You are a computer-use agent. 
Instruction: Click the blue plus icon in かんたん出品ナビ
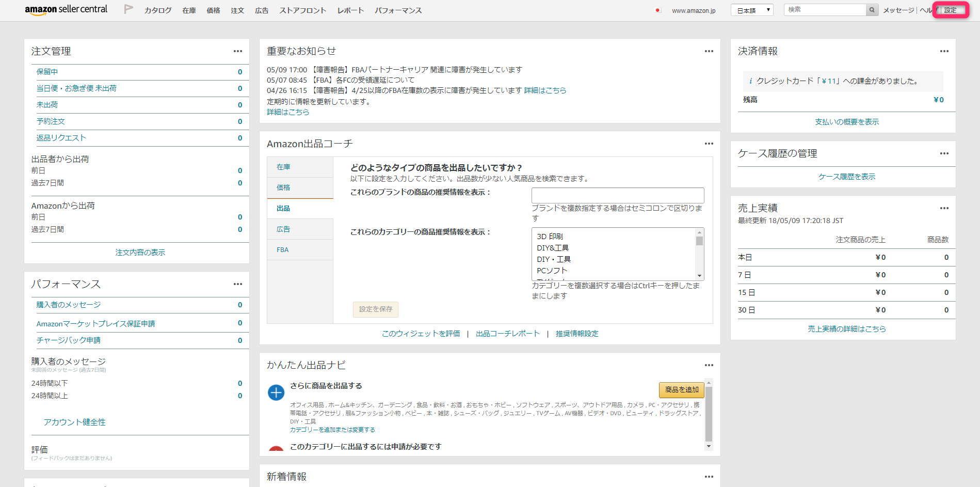click(276, 393)
